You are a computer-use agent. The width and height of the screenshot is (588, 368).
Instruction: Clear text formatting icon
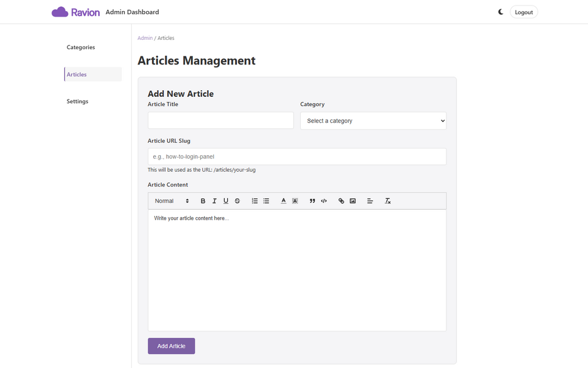click(388, 201)
